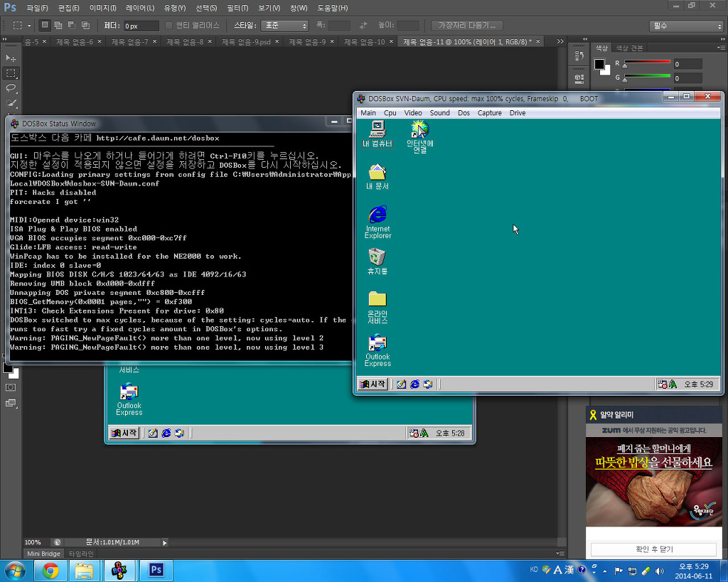Toggle the 'New selection' mode button
This screenshot has width=728, height=582.
(x=45, y=26)
